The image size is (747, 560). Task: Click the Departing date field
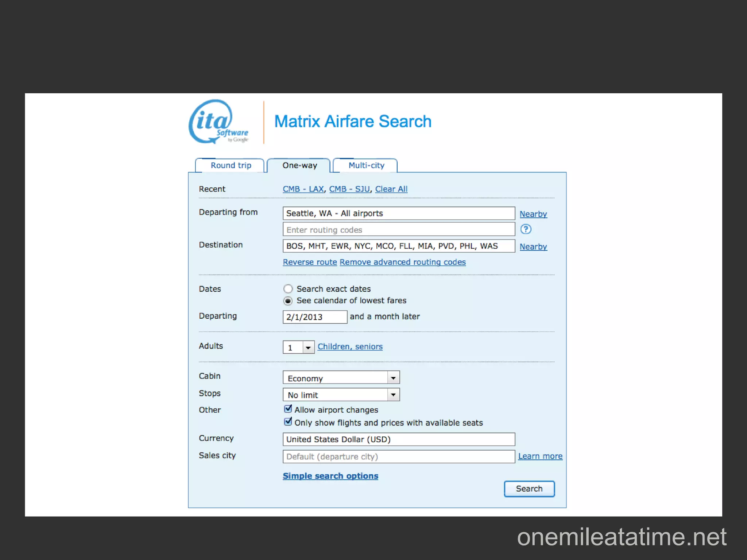[x=315, y=317]
